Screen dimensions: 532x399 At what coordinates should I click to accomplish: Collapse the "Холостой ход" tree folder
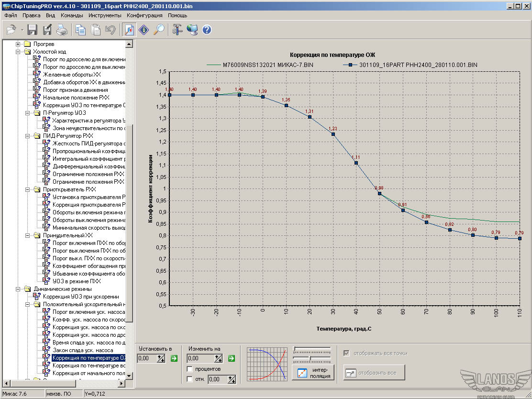point(19,52)
